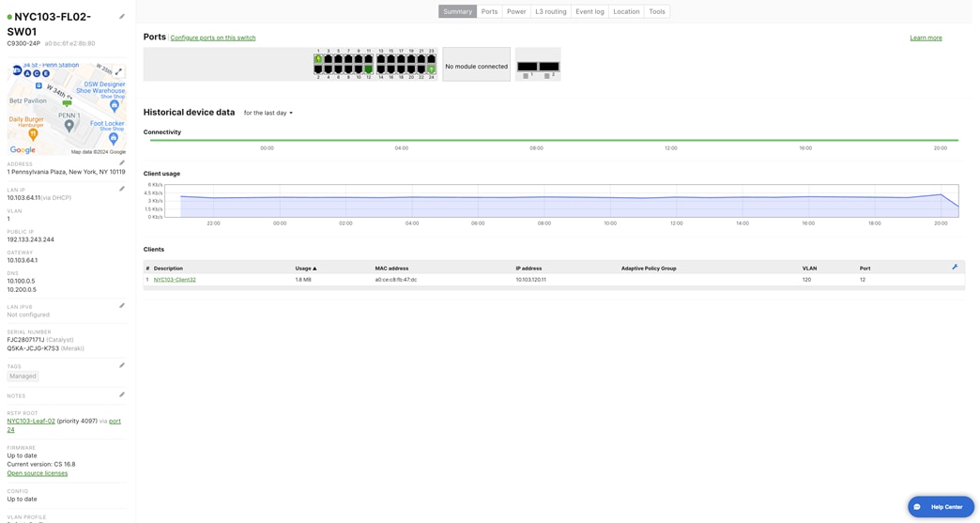The image size is (980, 523).
Task: Click the Daily Burger restaurant map pin
Action: [33, 133]
